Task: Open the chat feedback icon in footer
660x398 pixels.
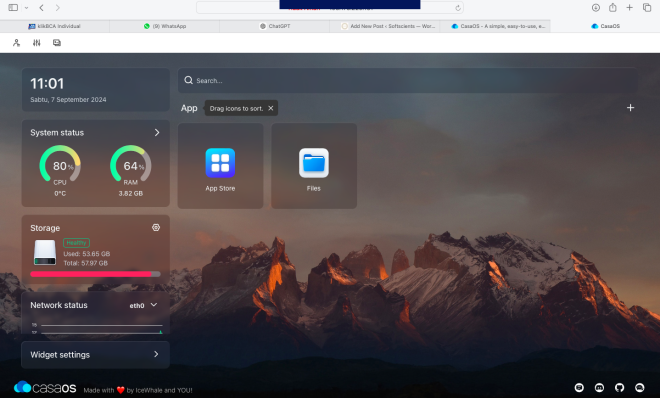Action: tap(639, 387)
